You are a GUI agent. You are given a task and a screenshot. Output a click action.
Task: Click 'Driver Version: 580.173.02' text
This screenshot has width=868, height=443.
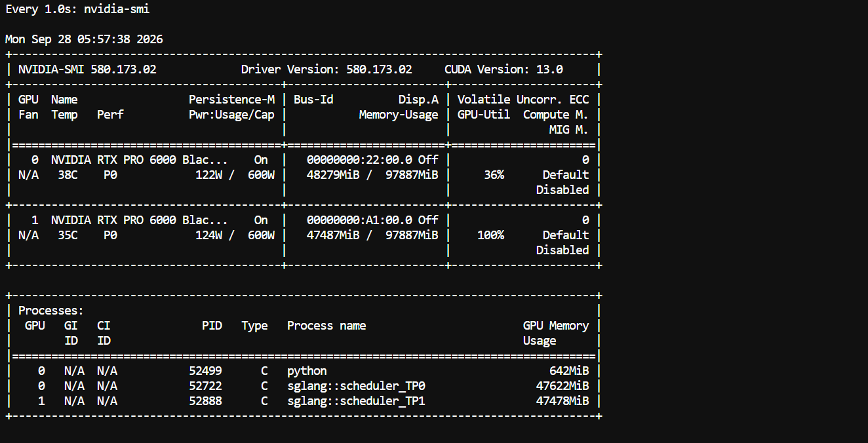click(326, 69)
